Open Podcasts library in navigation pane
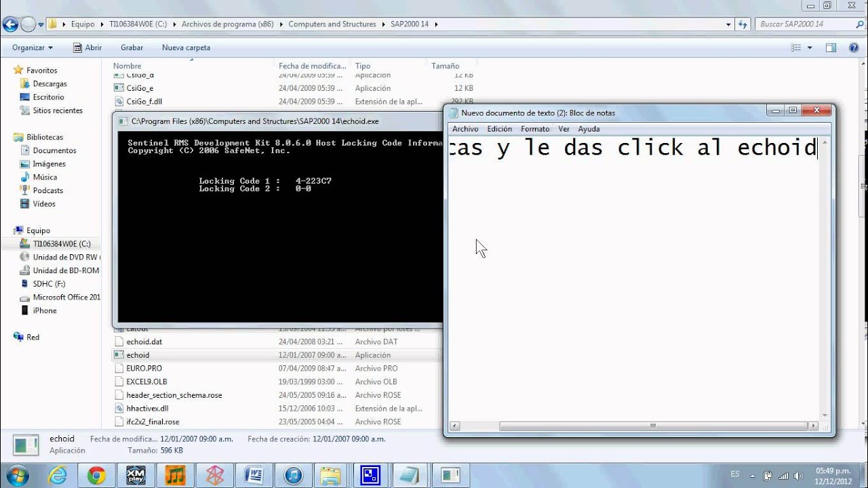The image size is (868, 488). (x=48, y=190)
